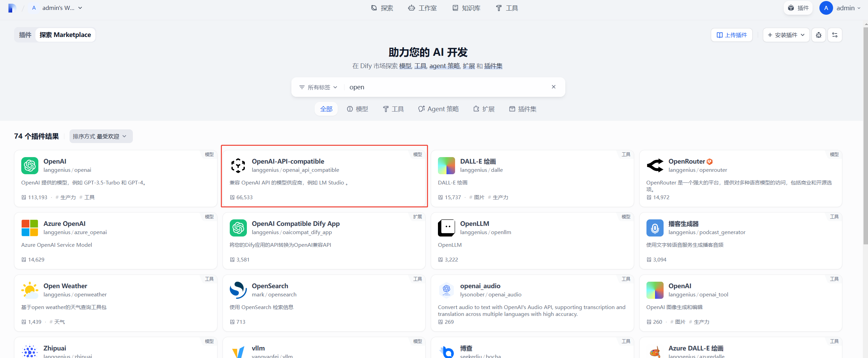Image resolution: width=868 pixels, height=358 pixels.
Task: Select the 探索 Marketplace tab
Action: tap(65, 35)
